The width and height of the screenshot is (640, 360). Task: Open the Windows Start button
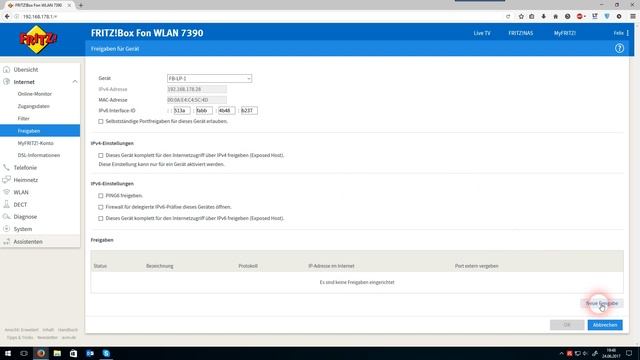[x=8, y=353]
